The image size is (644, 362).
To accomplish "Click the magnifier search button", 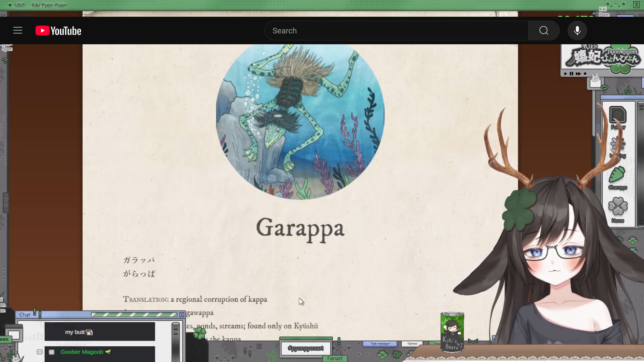I will [x=544, y=30].
